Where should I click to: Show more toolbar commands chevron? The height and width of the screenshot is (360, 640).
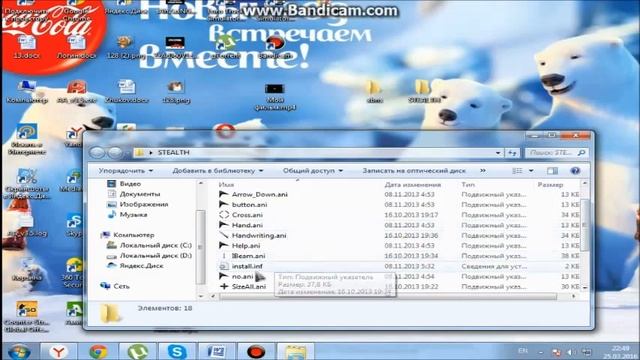(483, 171)
